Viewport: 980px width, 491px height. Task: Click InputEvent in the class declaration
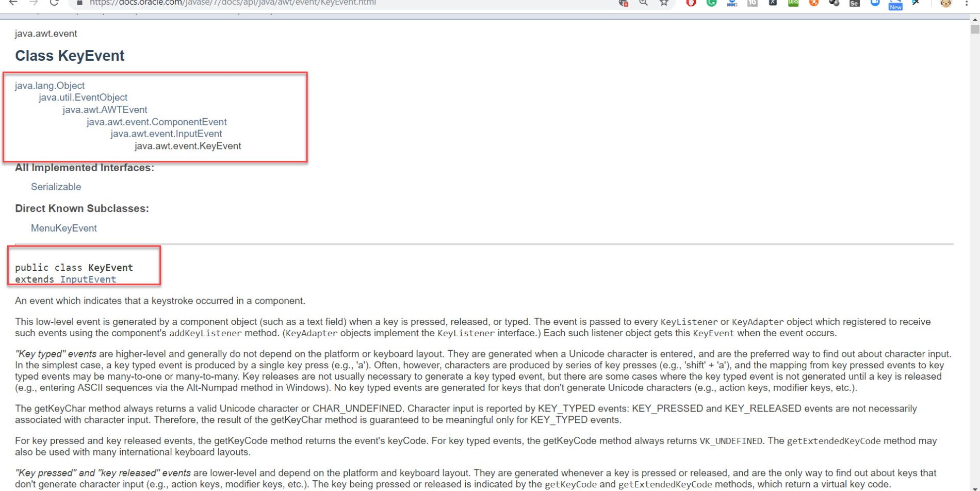pos(88,280)
